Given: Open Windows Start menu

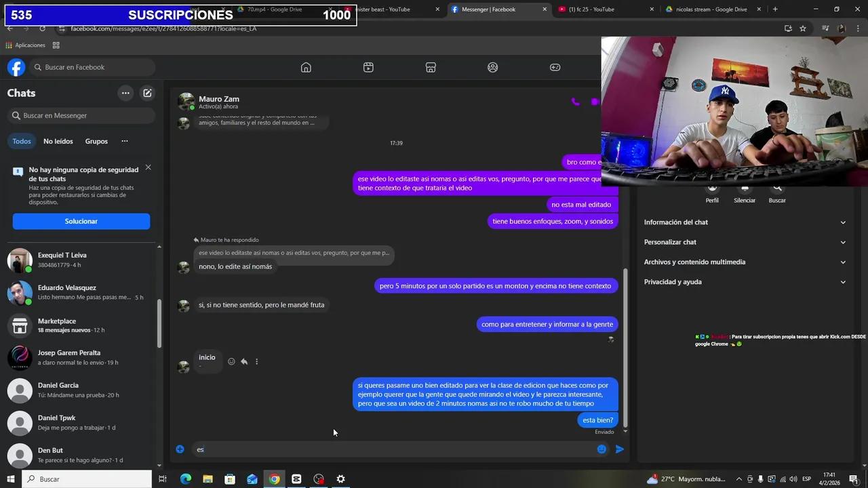Looking at the screenshot, I should coord(11,479).
